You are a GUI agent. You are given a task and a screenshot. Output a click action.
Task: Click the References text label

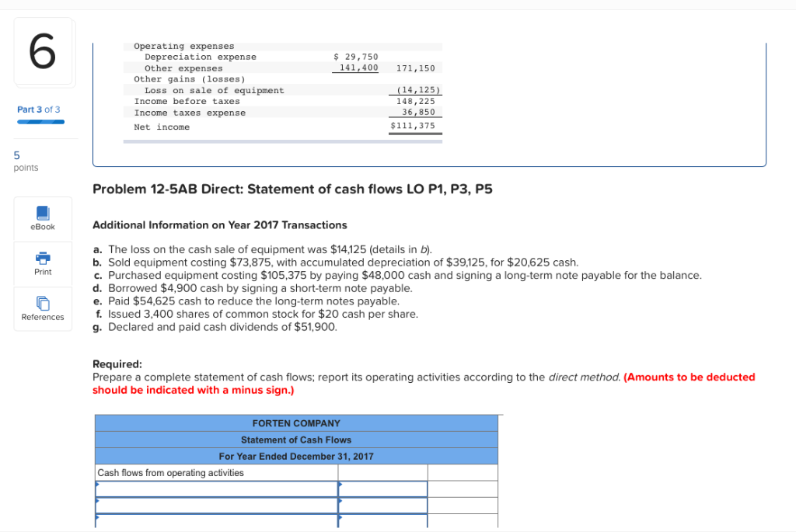click(43, 317)
